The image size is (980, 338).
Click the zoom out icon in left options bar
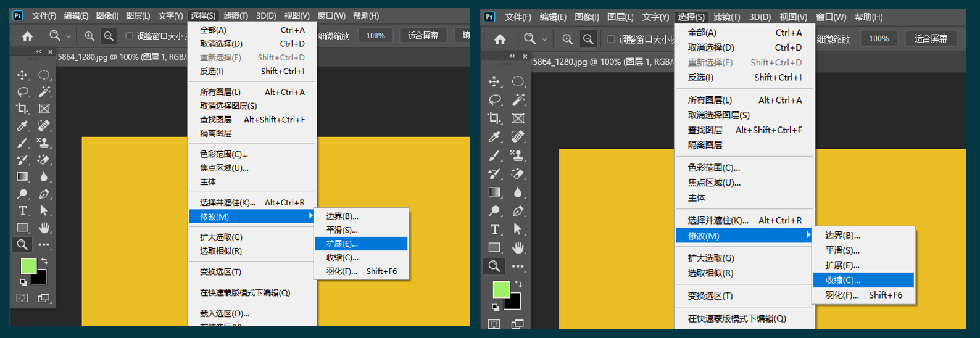pos(109,36)
